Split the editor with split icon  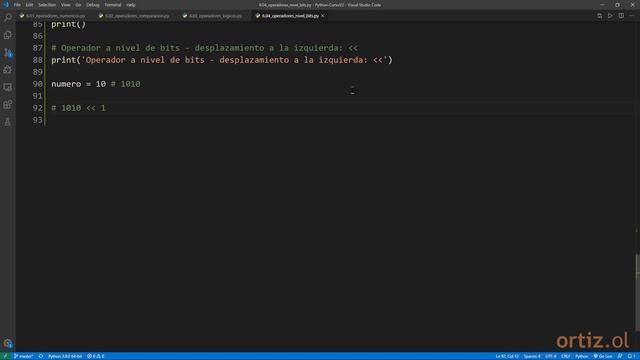pos(621,16)
